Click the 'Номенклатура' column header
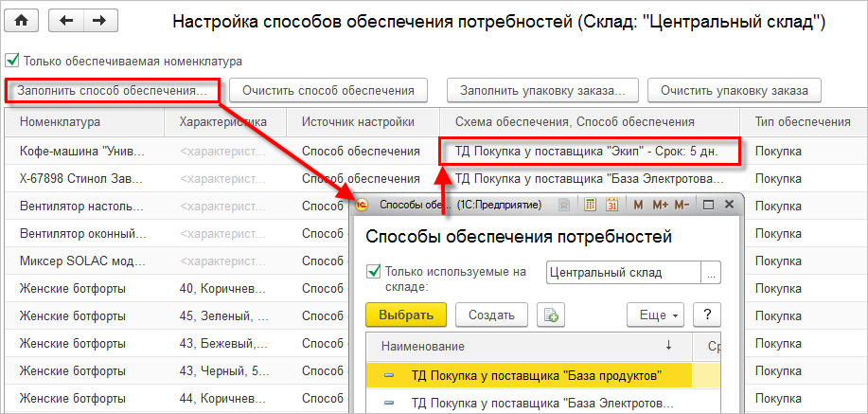 (61, 122)
